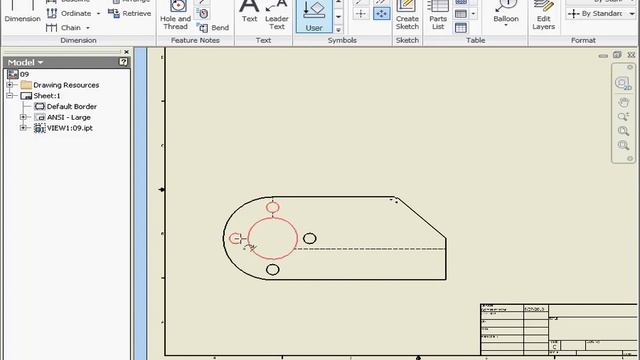The width and height of the screenshot is (640, 360).
Task: Click the Retrieve dimensions tool
Action: 129,13
